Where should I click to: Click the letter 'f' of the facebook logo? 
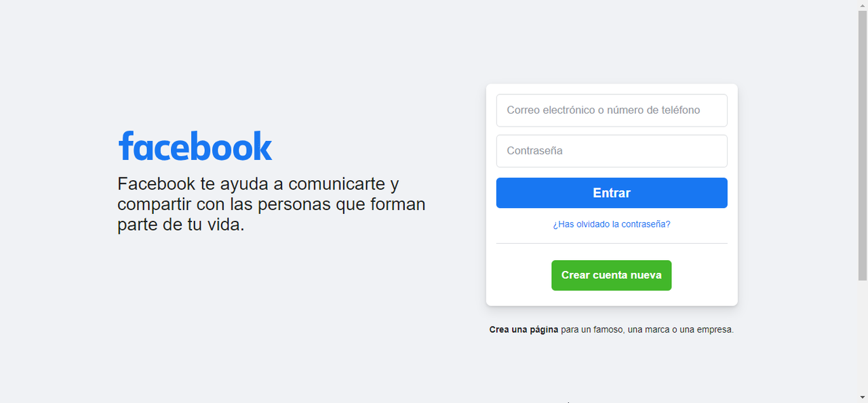pos(125,146)
